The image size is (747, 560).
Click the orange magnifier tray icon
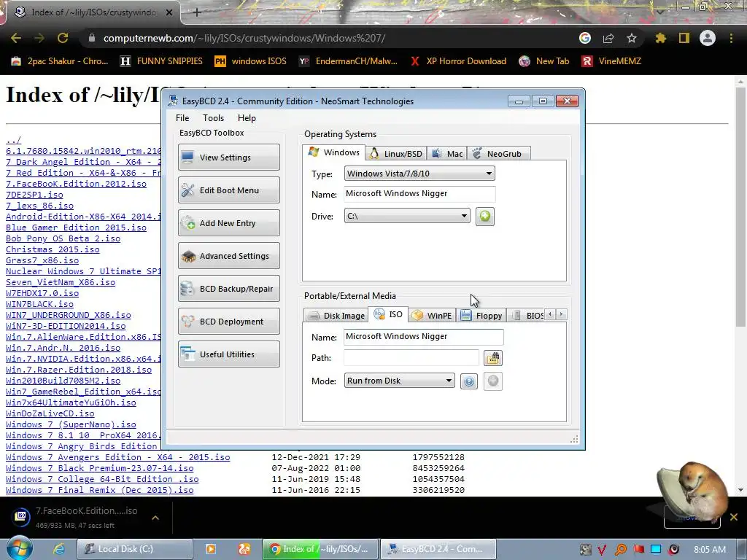click(x=620, y=550)
